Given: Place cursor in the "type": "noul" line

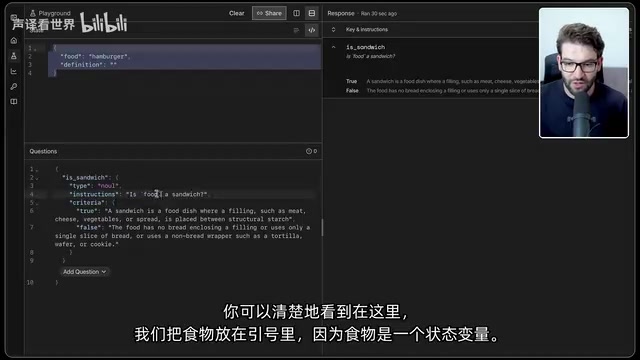Looking at the screenshot, I should [x=95, y=186].
